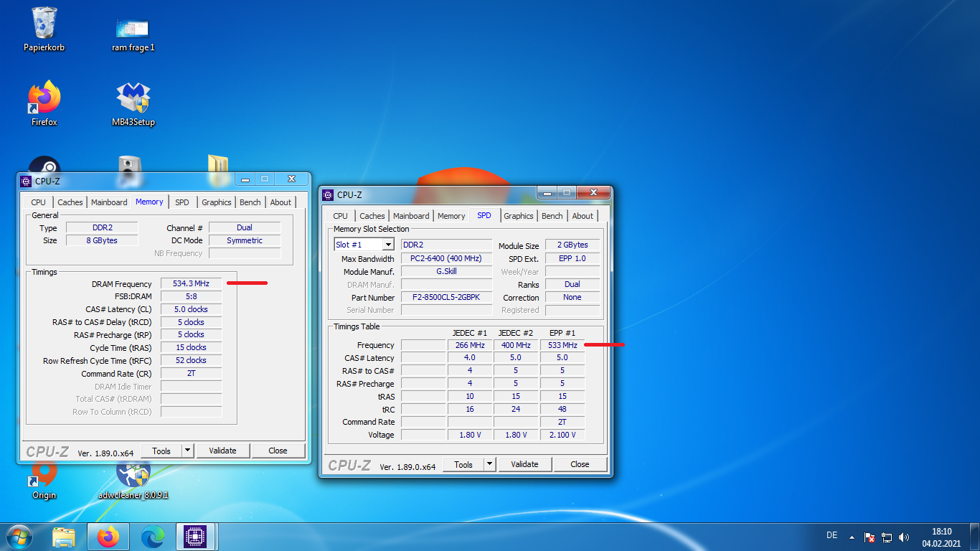Click the EPP #1 frequency 533 MHz

point(562,345)
